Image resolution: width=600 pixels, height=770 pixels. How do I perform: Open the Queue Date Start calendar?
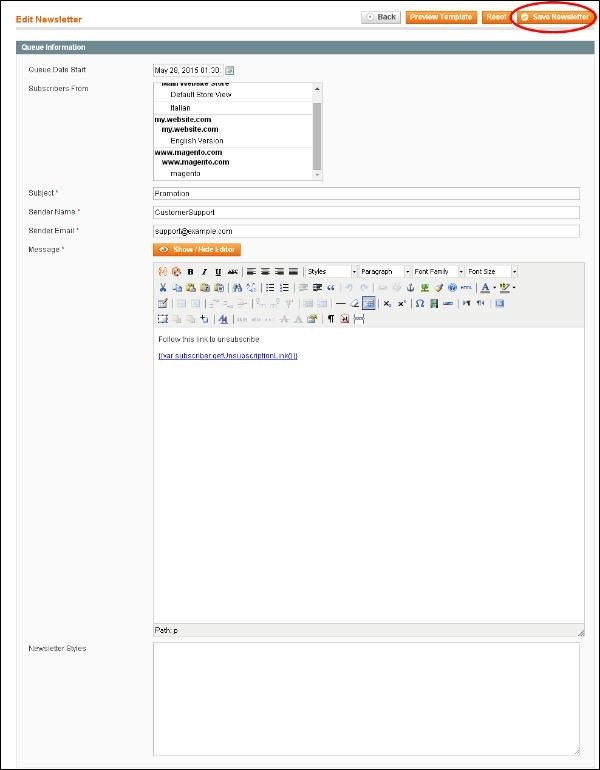230,71
